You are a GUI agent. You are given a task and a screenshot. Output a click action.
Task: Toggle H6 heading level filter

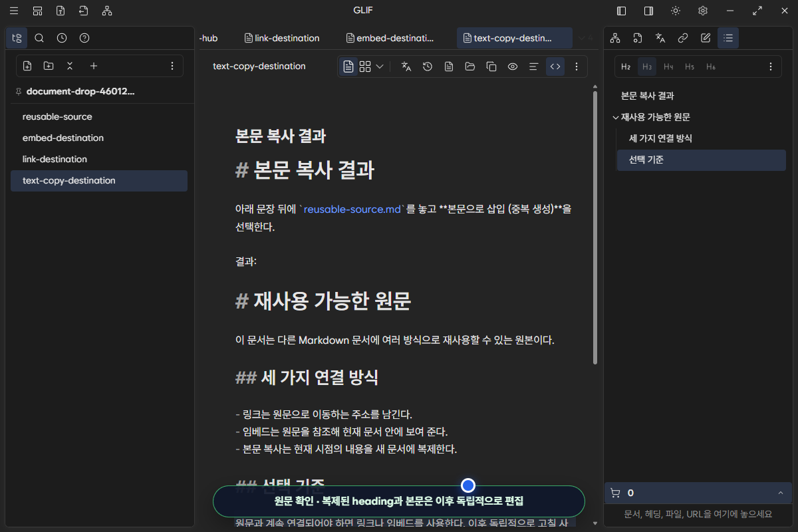coord(711,66)
